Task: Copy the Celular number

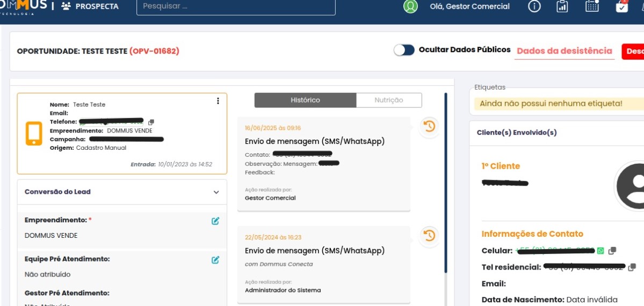Action: pyautogui.click(x=612, y=251)
